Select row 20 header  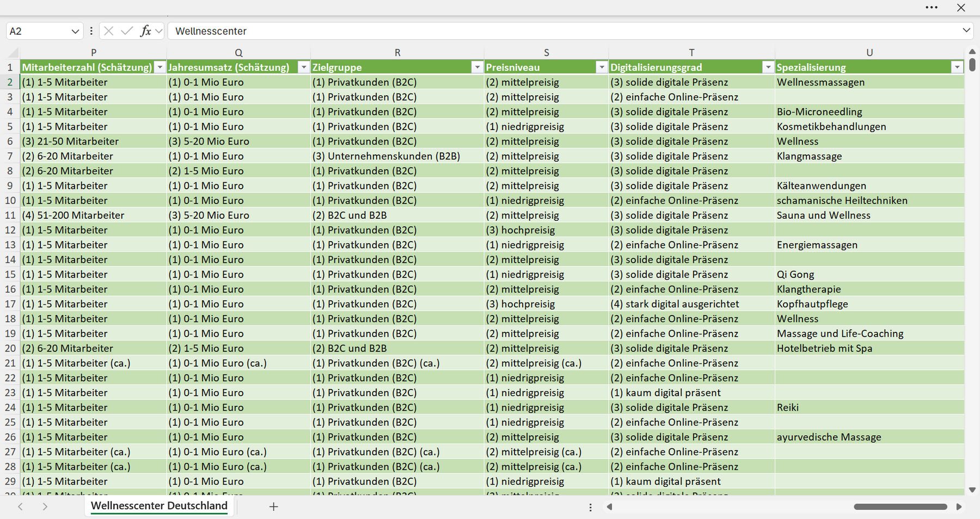10,349
